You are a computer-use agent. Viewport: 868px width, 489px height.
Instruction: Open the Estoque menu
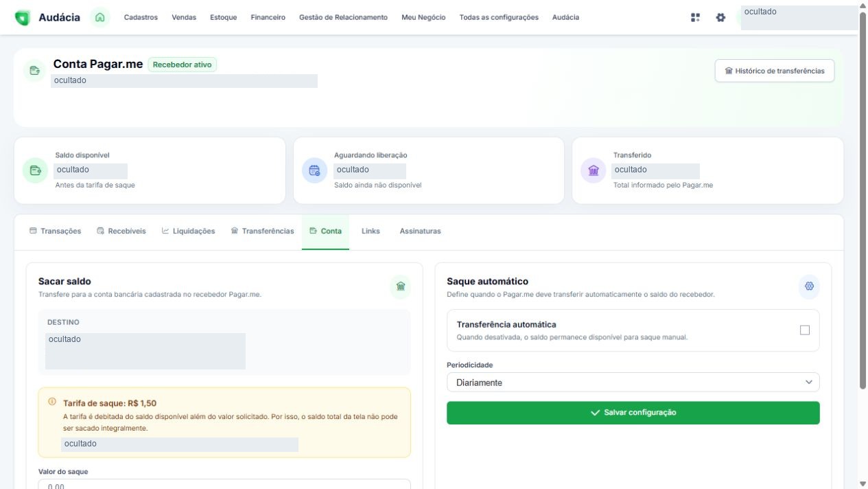(x=224, y=17)
